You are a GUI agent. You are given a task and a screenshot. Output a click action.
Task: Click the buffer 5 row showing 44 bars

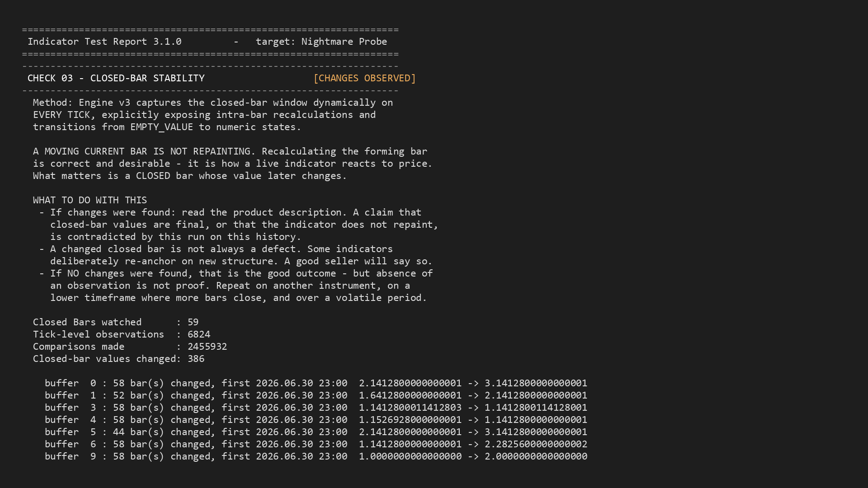click(316, 432)
